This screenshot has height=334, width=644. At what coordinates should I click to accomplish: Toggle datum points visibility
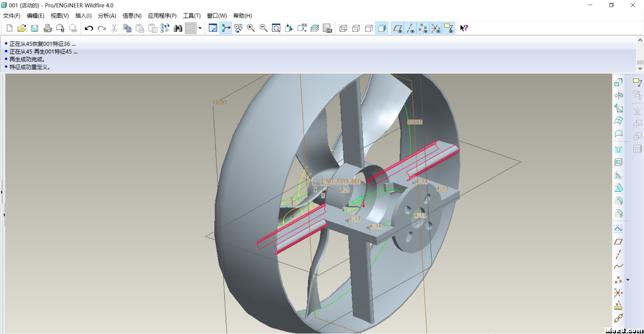pyautogui.click(x=423, y=28)
